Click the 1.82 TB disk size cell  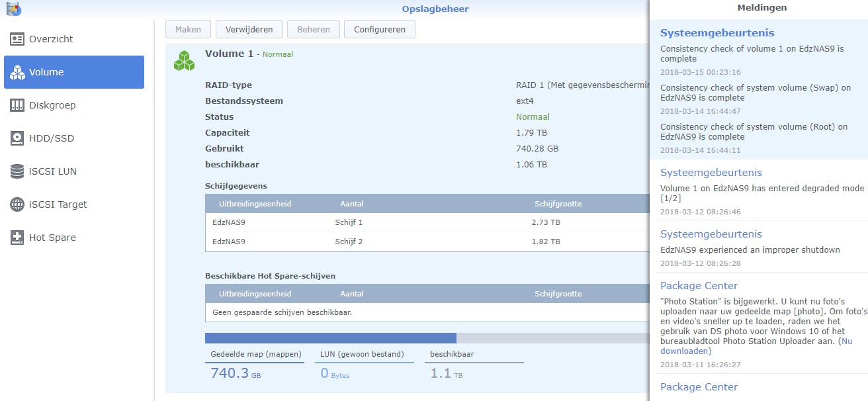[546, 242]
